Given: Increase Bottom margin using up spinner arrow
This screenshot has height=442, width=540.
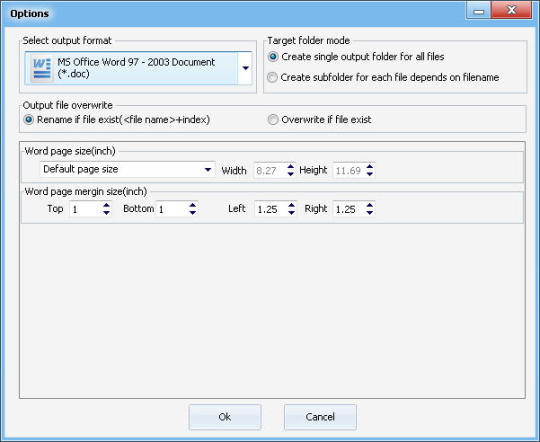Looking at the screenshot, I should [193, 205].
